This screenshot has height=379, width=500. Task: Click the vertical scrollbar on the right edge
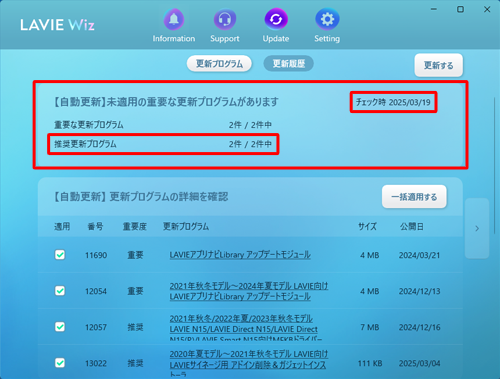[x=494, y=167]
